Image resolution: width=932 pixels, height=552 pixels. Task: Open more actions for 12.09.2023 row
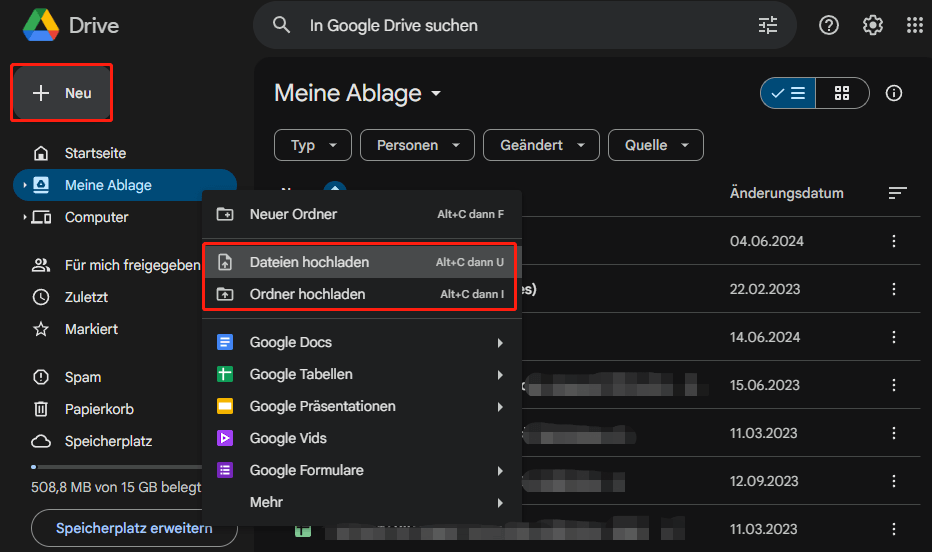pyautogui.click(x=893, y=481)
